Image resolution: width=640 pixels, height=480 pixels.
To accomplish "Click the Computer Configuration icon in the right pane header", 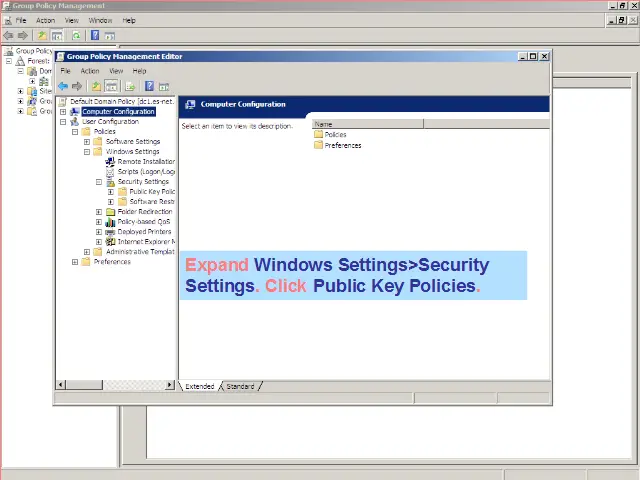I will point(190,105).
